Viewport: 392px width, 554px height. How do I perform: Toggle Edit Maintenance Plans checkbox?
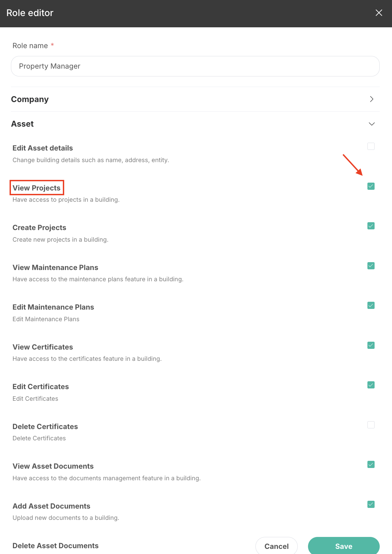point(371,306)
